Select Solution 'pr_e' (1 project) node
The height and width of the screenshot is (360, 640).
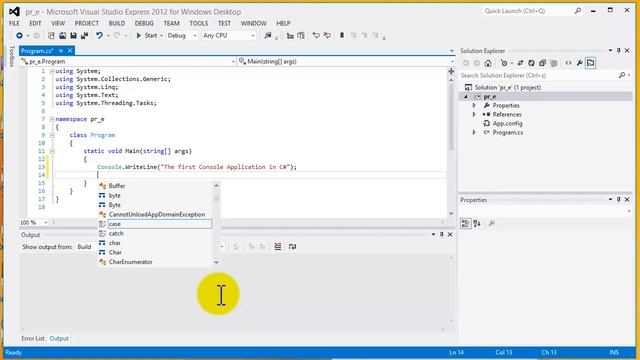[x=507, y=88]
